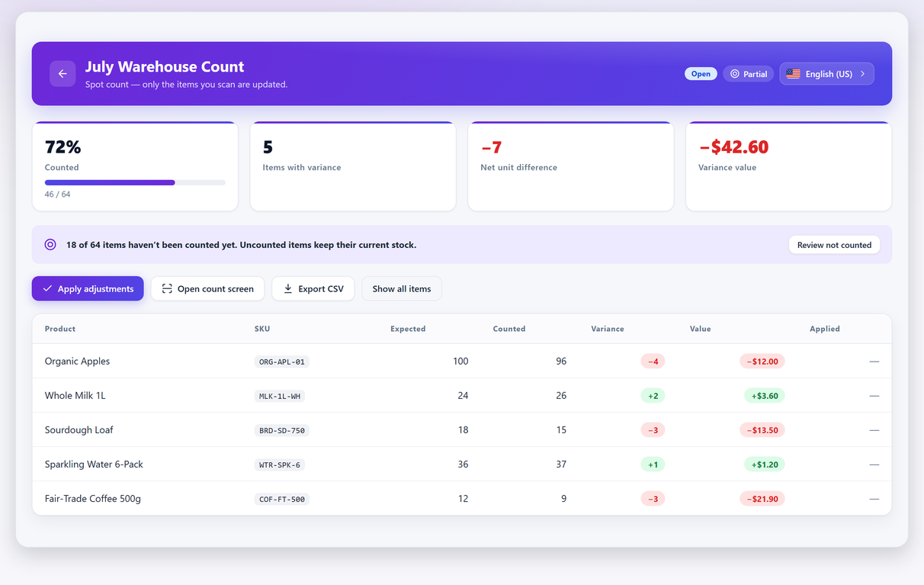924x585 pixels.
Task: Click the −$42.60 variance value
Action: [733, 146]
